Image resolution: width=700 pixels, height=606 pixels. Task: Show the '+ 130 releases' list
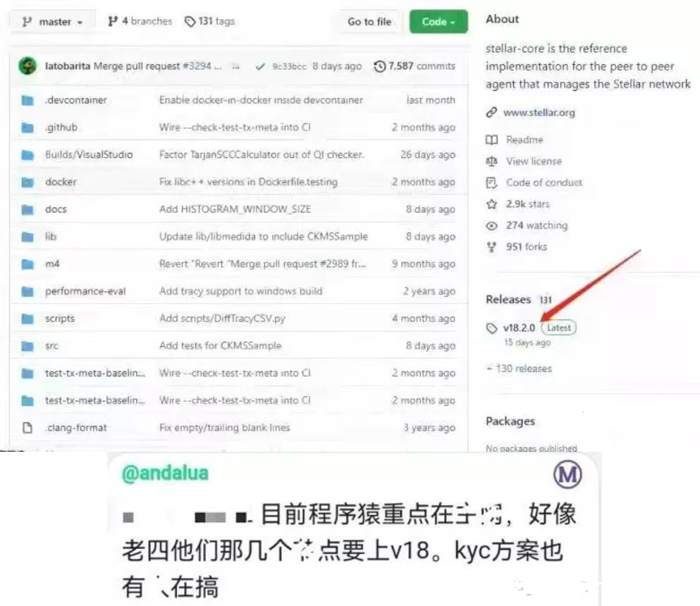520,369
